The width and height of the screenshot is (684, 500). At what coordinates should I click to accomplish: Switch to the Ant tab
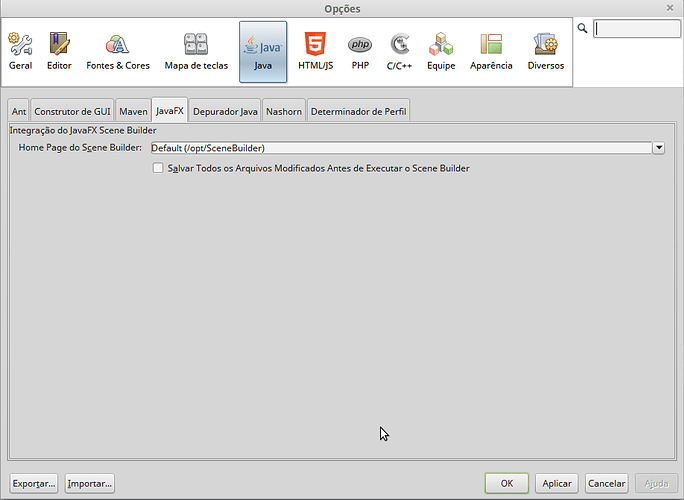click(19, 111)
